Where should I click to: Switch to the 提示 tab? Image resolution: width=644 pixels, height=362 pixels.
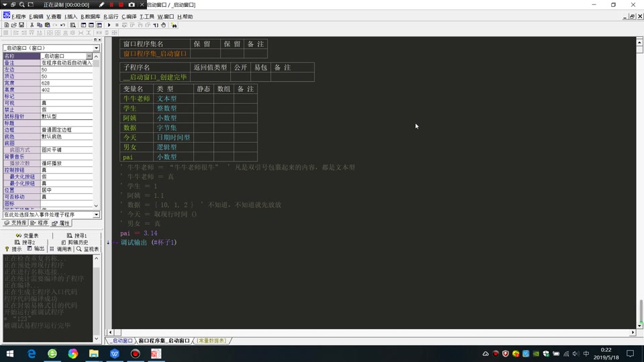click(13, 249)
